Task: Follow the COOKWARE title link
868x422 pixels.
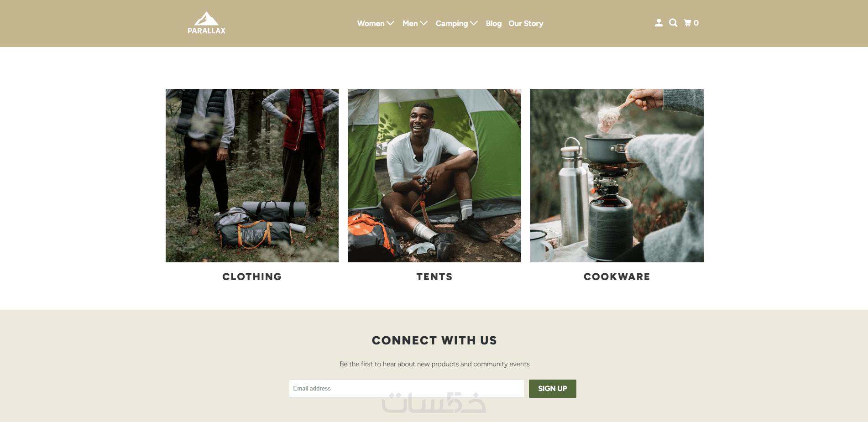Action: (x=617, y=277)
